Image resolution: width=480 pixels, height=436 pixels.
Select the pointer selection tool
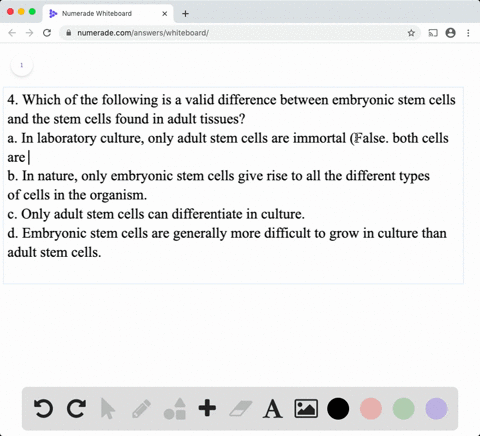(x=108, y=409)
